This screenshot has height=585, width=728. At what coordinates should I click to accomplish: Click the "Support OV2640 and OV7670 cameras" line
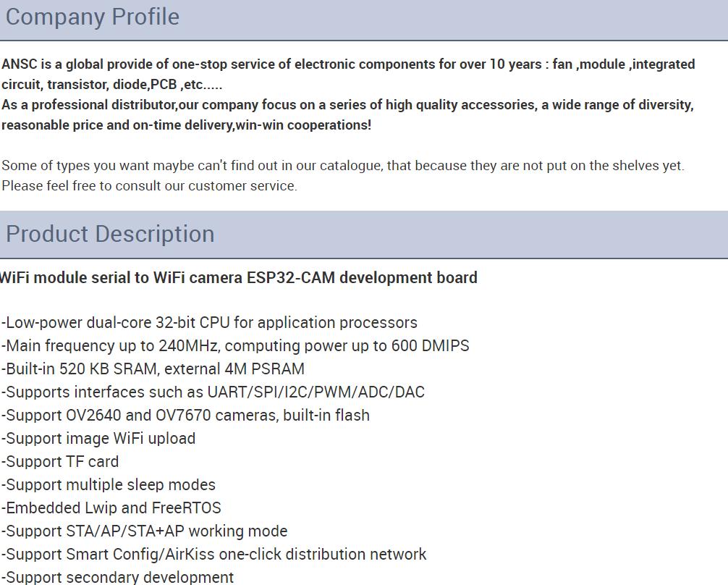coord(186,416)
